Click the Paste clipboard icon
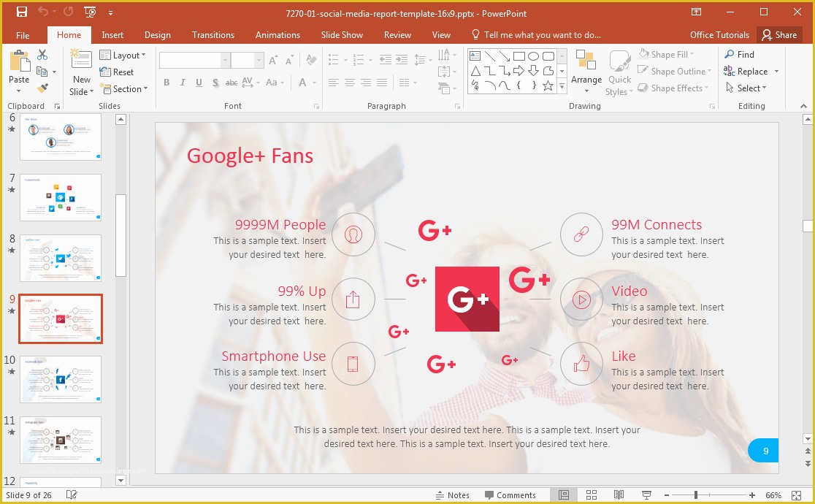The width and height of the screenshot is (815, 504). click(x=19, y=61)
